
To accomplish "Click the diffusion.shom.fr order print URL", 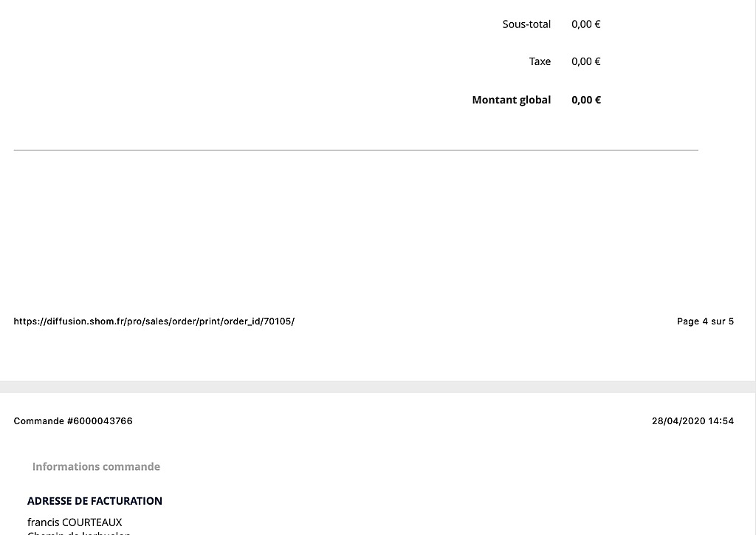I will [154, 321].
